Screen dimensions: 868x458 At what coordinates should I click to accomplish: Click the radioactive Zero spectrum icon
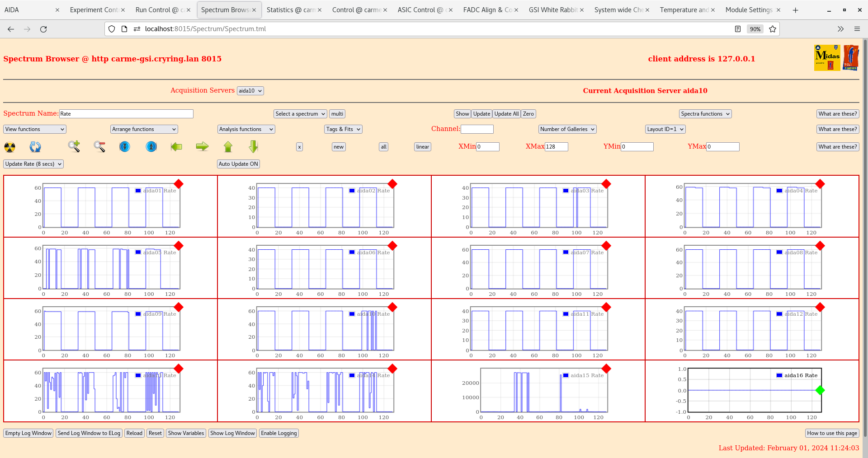point(9,147)
